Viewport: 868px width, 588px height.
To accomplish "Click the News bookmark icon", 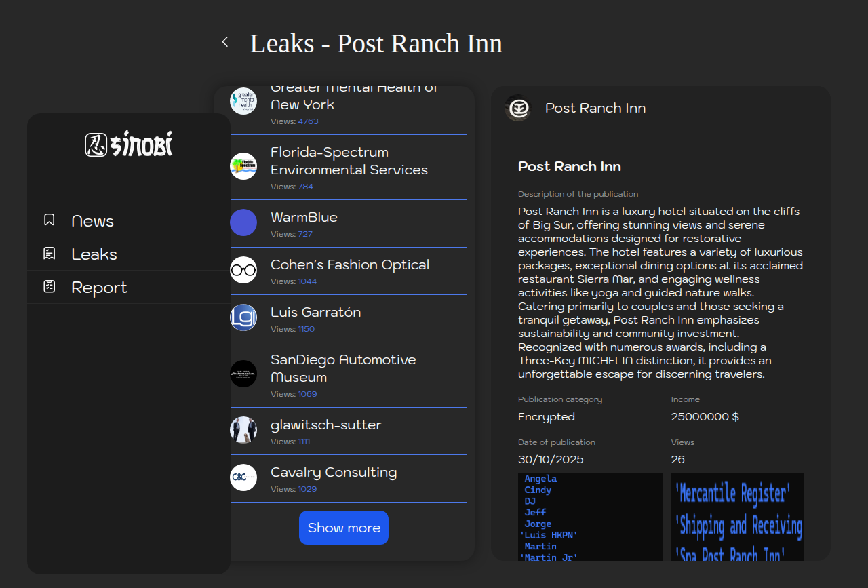I will 49,220.
